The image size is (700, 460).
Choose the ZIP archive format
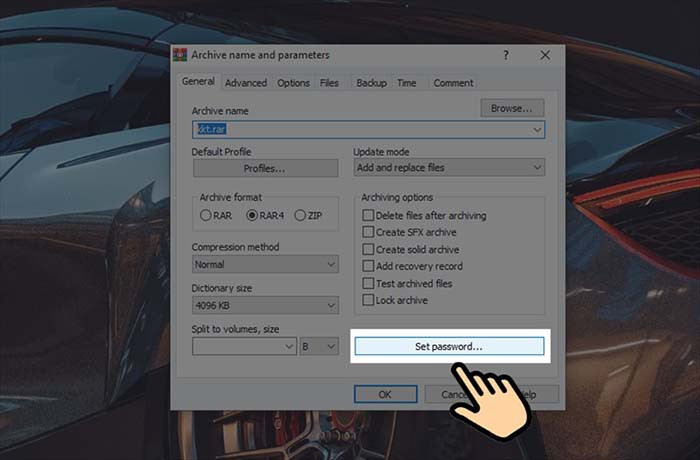point(308,215)
